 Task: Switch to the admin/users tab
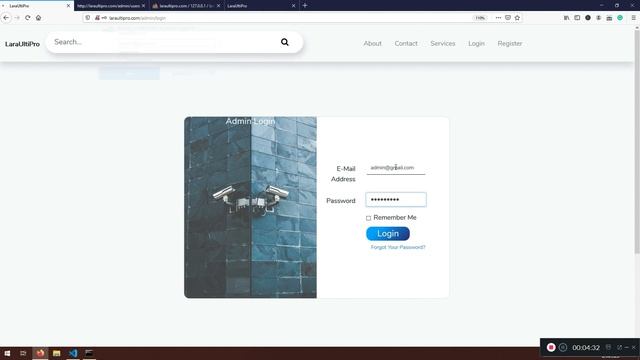coord(108,6)
